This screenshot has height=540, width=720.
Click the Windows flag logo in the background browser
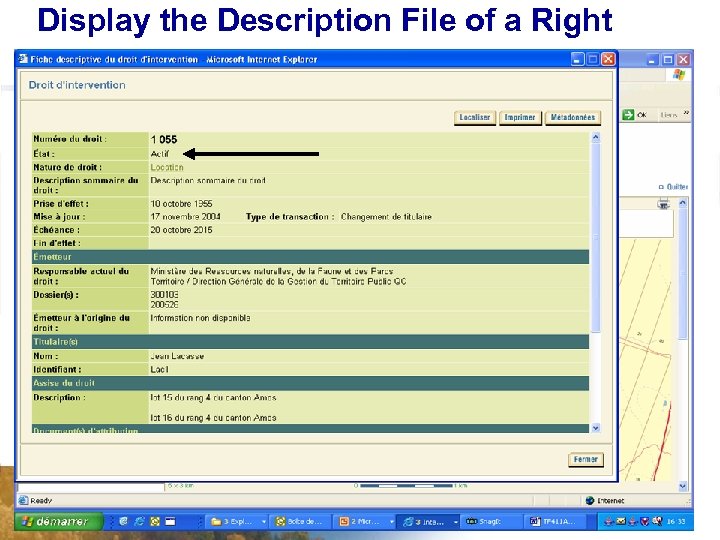pyautogui.click(x=679, y=74)
